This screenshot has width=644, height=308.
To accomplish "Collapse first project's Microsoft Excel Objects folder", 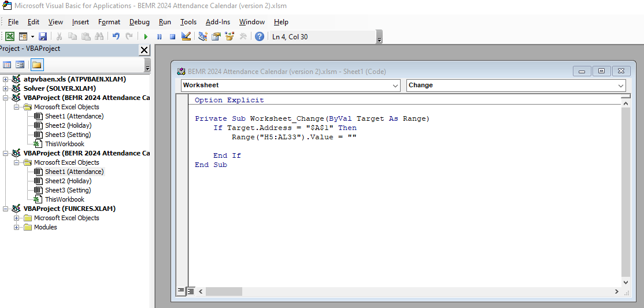I will pyautogui.click(x=16, y=107).
